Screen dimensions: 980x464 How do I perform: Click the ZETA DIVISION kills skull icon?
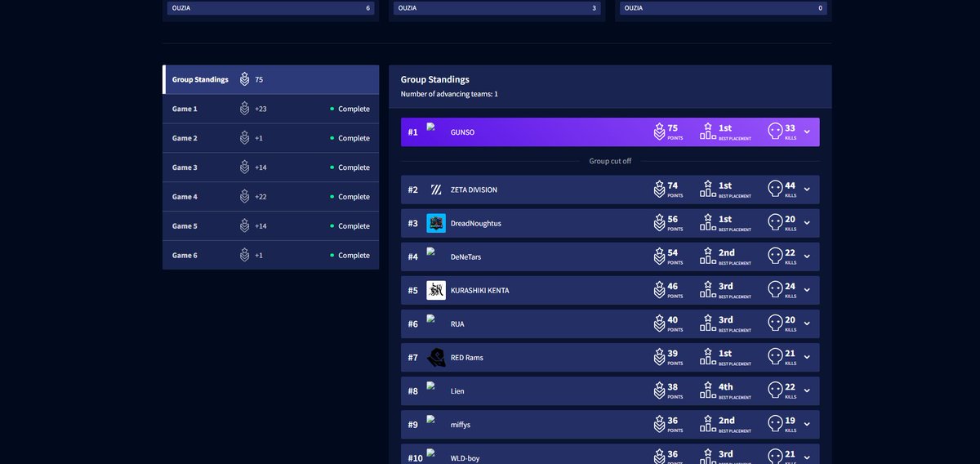tap(775, 190)
